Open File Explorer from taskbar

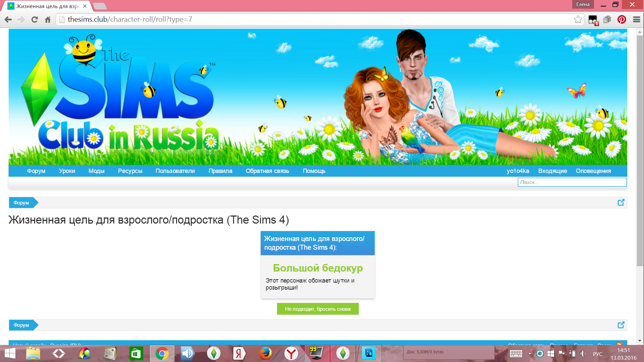click(33, 353)
